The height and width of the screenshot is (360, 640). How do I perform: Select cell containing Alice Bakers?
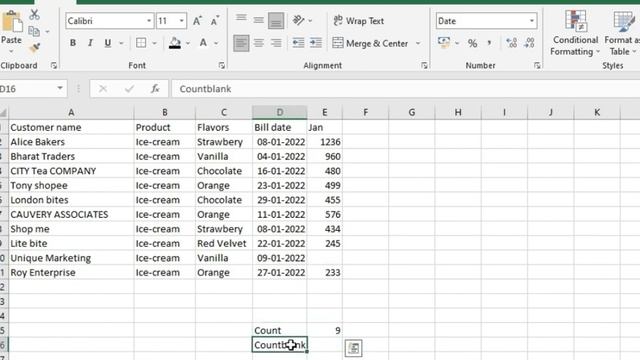pos(71,142)
